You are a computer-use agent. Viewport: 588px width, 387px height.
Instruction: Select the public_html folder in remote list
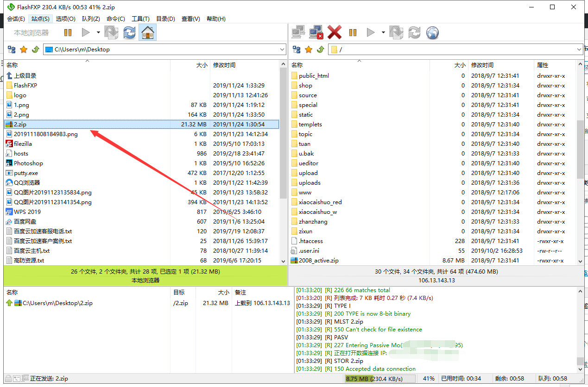coord(314,76)
